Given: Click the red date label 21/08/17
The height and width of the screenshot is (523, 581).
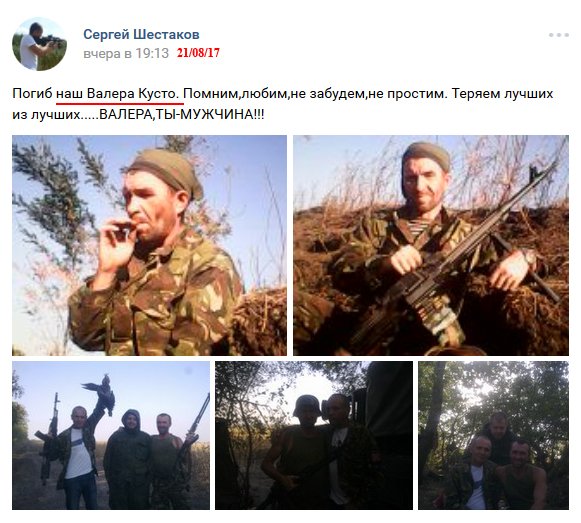Looking at the screenshot, I should (198, 53).
